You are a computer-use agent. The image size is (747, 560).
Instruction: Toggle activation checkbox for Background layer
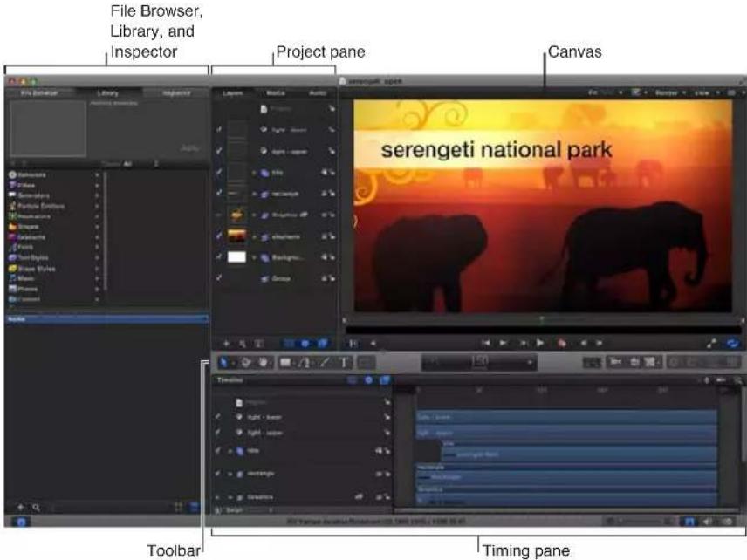click(x=219, y=257)
